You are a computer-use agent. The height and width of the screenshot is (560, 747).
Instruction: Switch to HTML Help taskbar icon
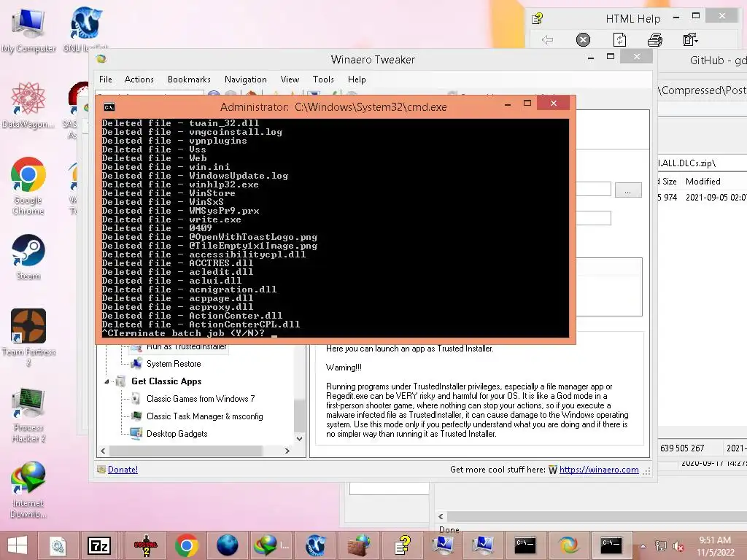(403, 545)
